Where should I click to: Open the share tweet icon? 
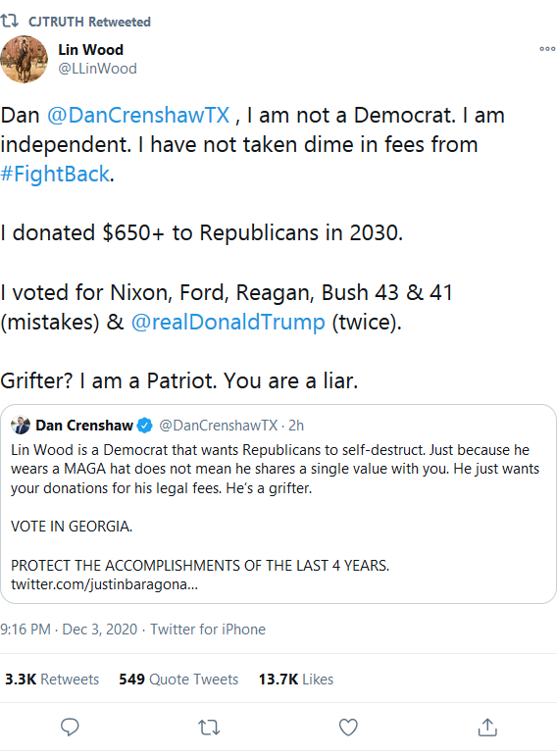click(487, 727)
